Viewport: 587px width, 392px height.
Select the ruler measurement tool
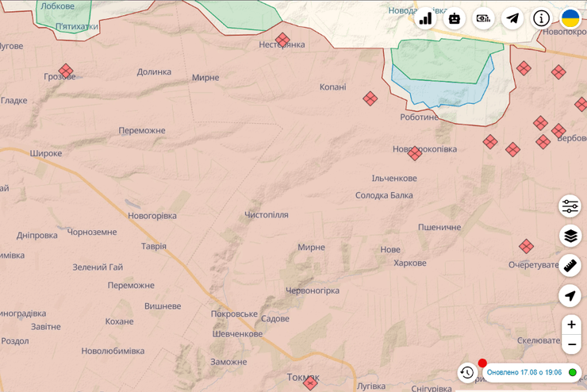click(570, 266)
